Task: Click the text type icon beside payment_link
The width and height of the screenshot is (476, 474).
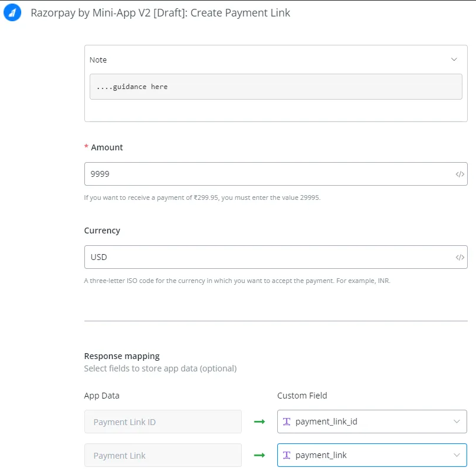Action: tap(287, 455)
